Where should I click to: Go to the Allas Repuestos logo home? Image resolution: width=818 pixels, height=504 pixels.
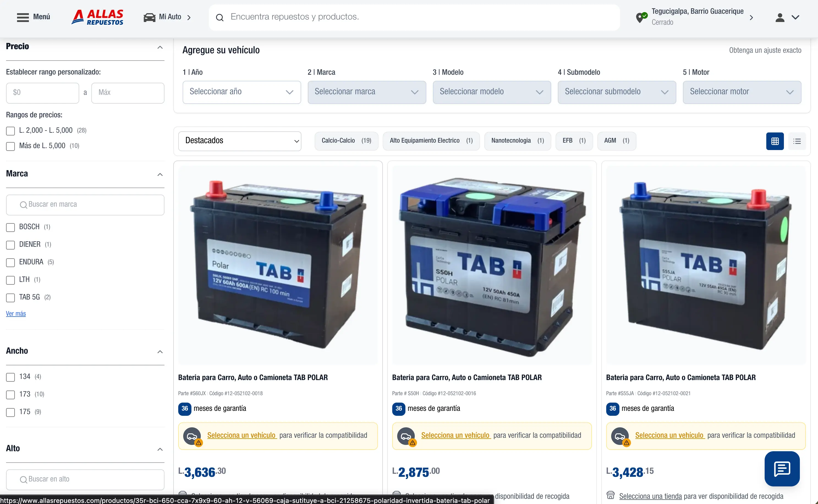point(97,17)
